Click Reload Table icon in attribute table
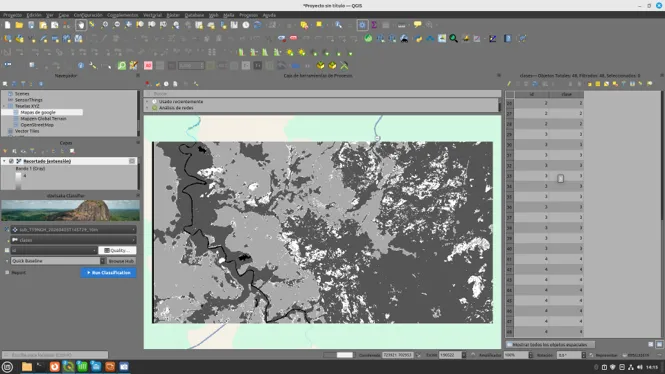The height and width of the screenshot is (374, 665). 535,84
